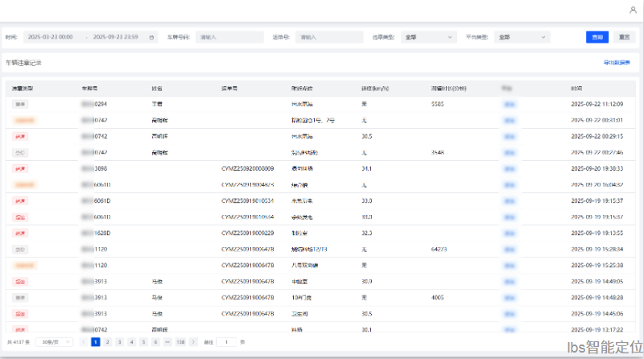Image resolution: width=644 pixels, height=359 pixels.
Task: Click the speed (km/h) column header
Action: pos(375,89)
